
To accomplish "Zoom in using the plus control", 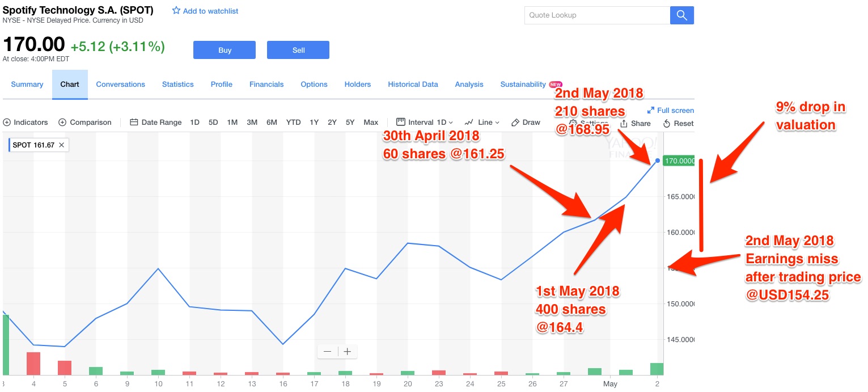I will 348,352.
